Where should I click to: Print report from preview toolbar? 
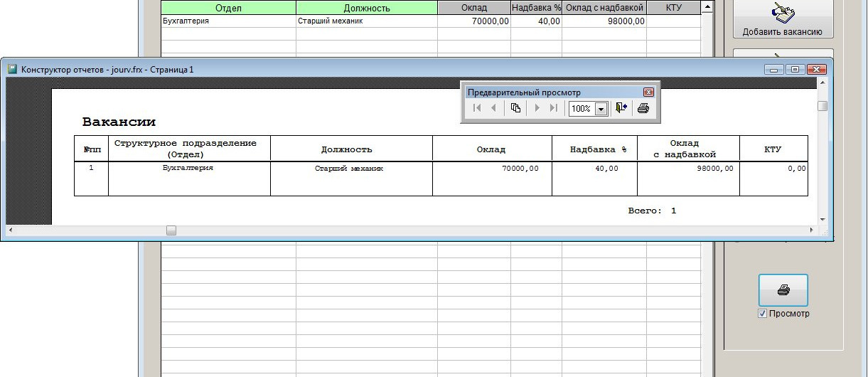[x=643, y=108]
